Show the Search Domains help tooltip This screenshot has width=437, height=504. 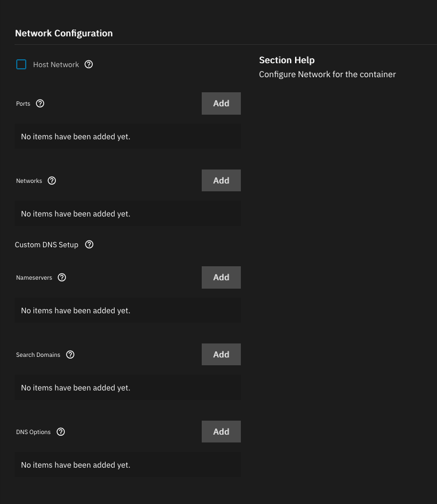[70, 355]
